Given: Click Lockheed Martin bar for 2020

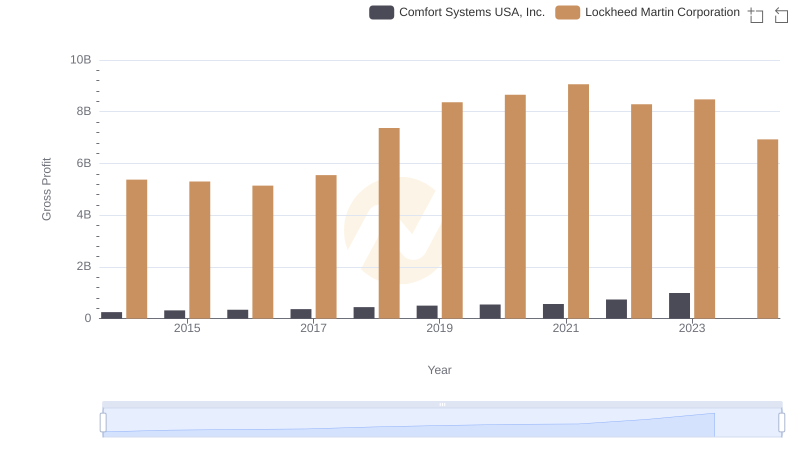Looking at the screenshot, I should click(515, 207).
